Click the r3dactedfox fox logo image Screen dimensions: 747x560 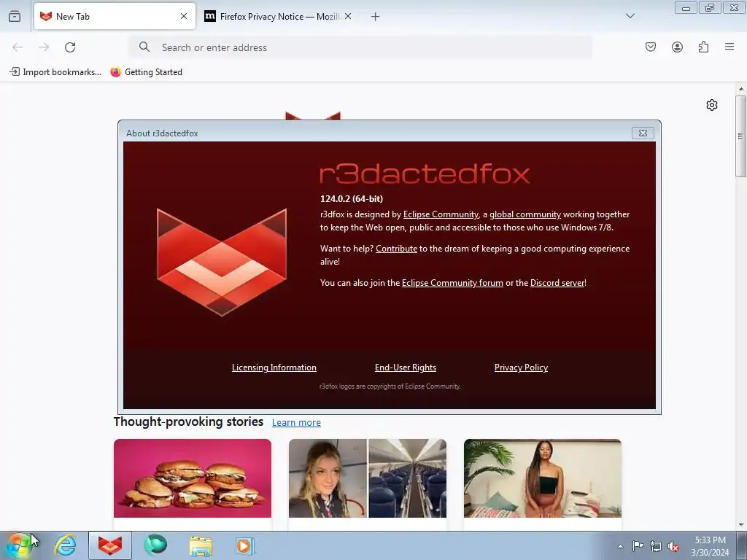click(x=222, y=262)
